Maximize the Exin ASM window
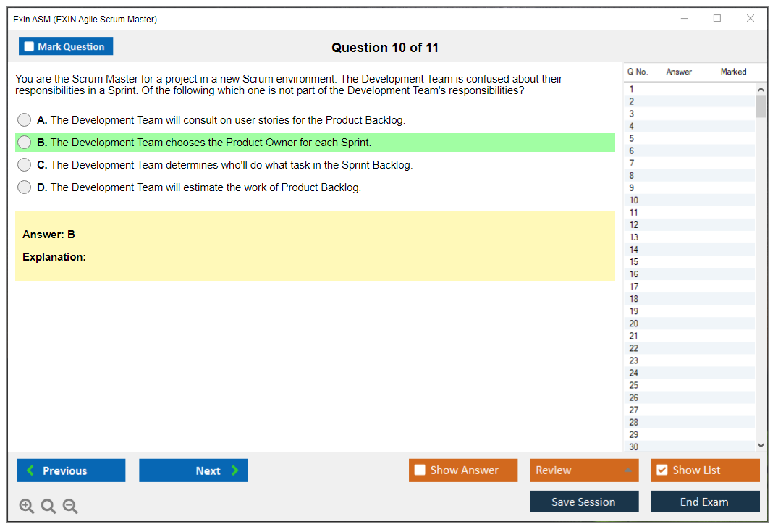The height and width of the screenshot is (532, 778). pos(717,19)
